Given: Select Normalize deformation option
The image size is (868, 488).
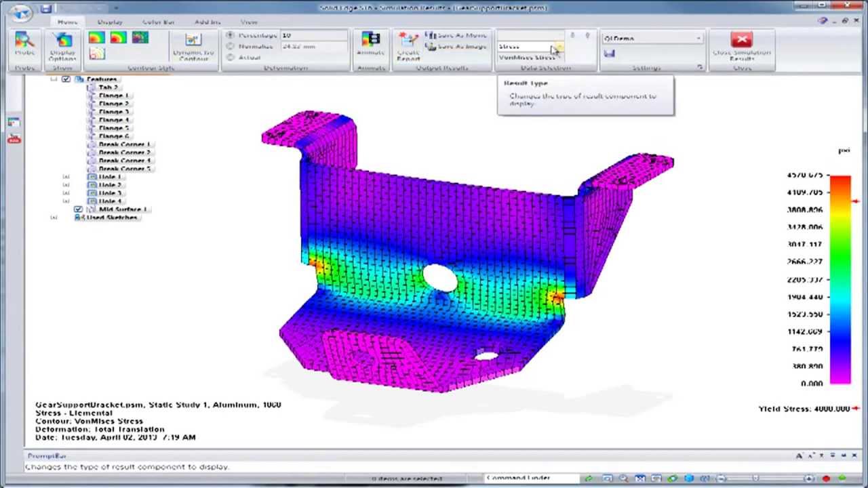Looking at the screenshot, I should (x=231, y=46).
